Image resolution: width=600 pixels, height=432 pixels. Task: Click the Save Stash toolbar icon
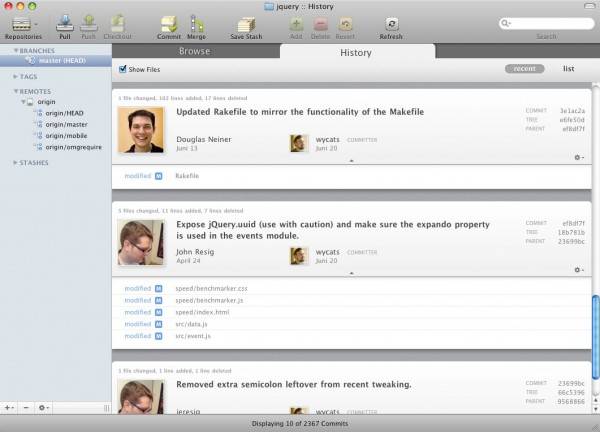pos(246,24)
